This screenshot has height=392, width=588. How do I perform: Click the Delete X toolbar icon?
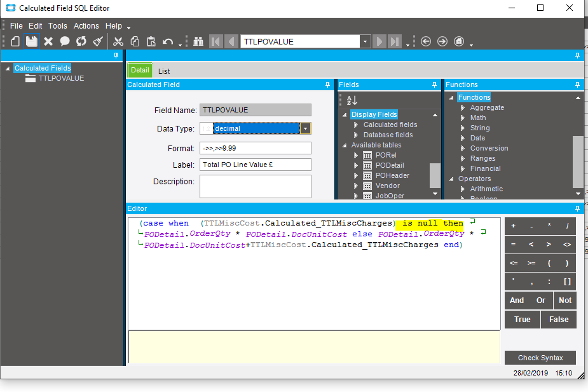(48, 41)
